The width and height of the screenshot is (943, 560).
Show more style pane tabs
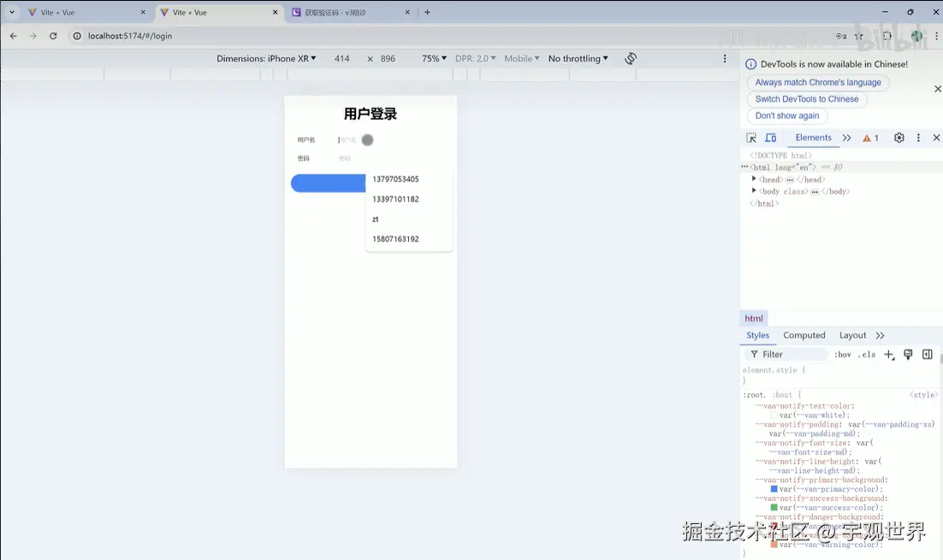(x=881, y=335)
